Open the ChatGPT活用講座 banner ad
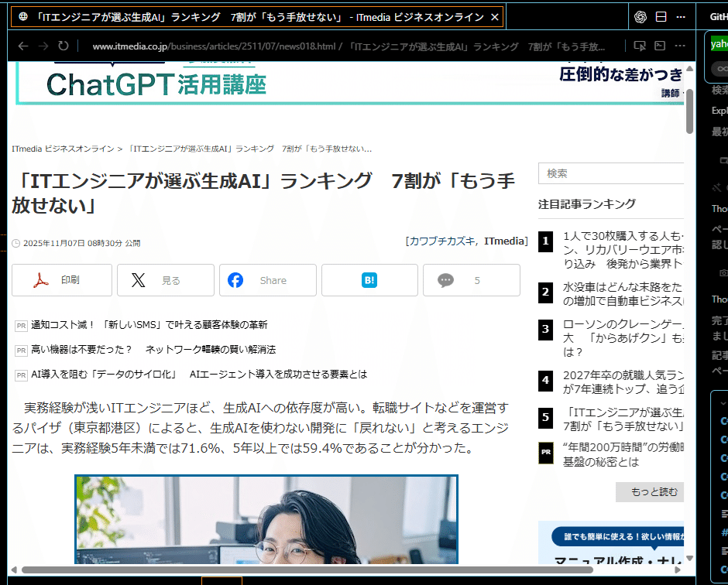 click(x=349, y=84)
